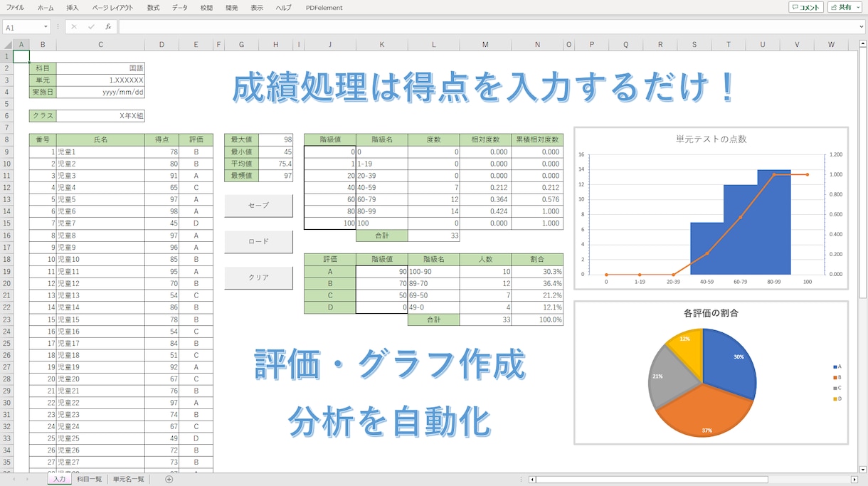The width and height of the screenshot is (868, 486).
Task: Click legend entry A in pie chart
Action: [837, 366]
